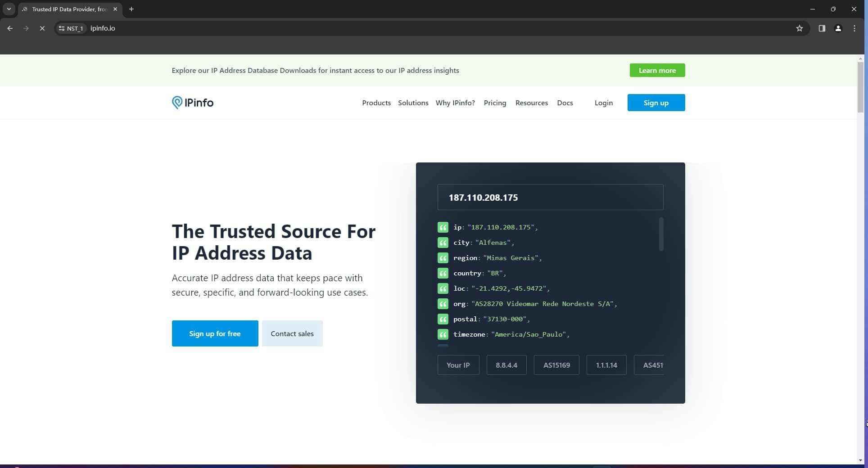Screen dimensions: 868x468
Task: Click the quote icon beside region
Action: pyautogui.click(x=443, y=258)
